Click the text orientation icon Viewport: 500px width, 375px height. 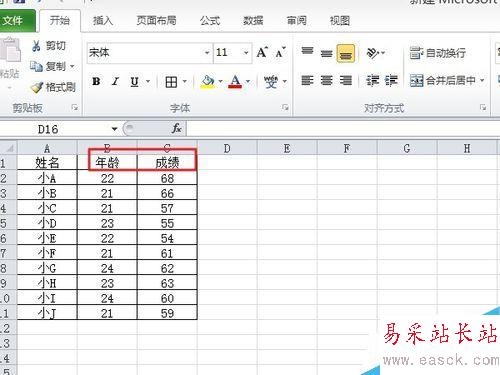[372, 53]
